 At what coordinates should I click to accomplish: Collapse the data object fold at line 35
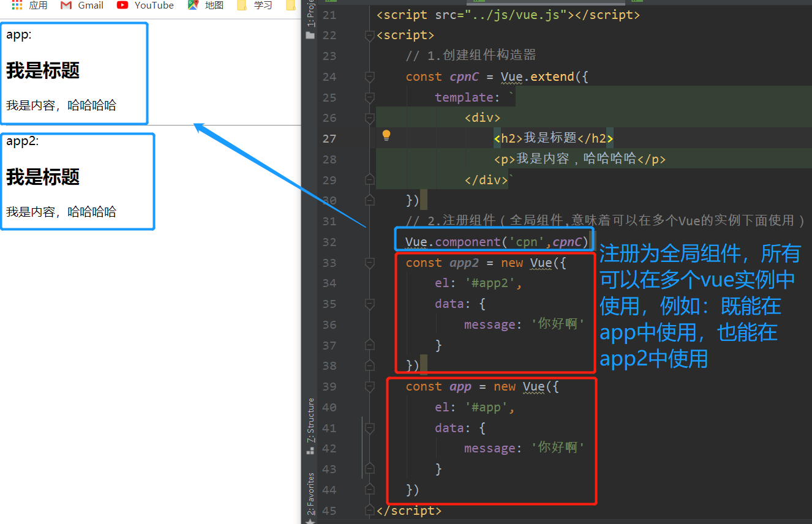[x=369, y=304]
